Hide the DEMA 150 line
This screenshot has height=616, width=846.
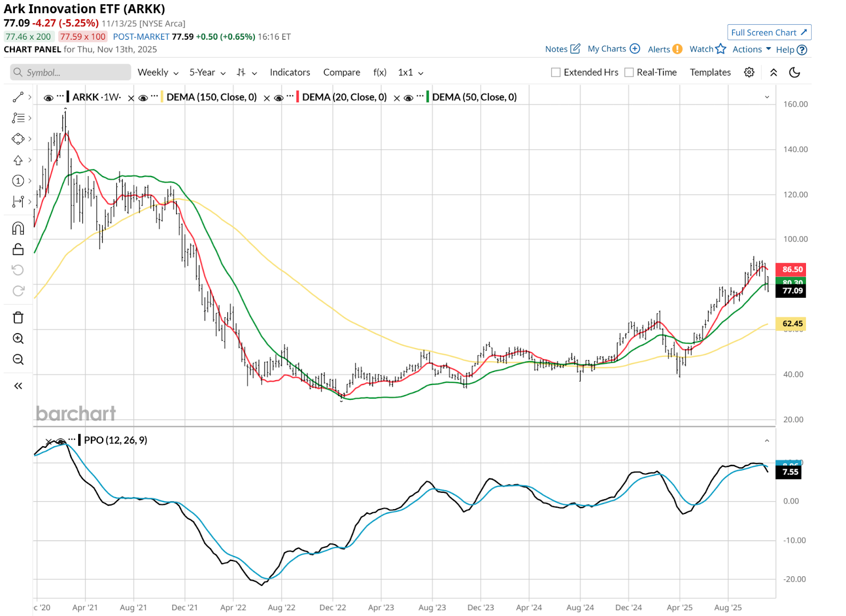[143, 98]
